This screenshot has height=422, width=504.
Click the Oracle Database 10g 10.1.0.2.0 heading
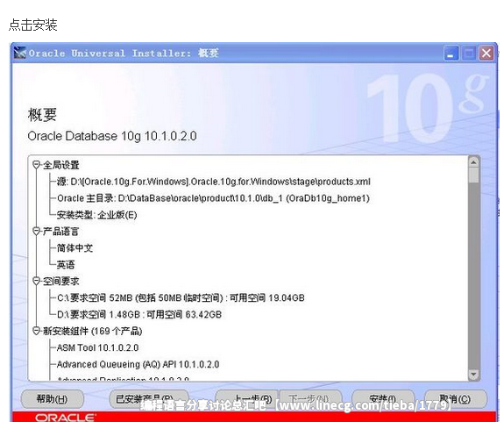coord(112,136)
